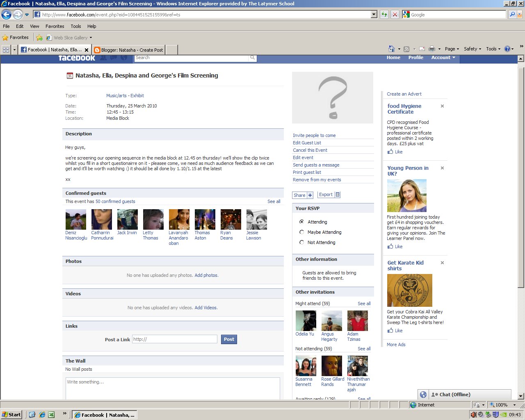The height and width of the screenshot is (420, 525).
Task: Click the Export calendar button
Action: (x=329, y=195)
